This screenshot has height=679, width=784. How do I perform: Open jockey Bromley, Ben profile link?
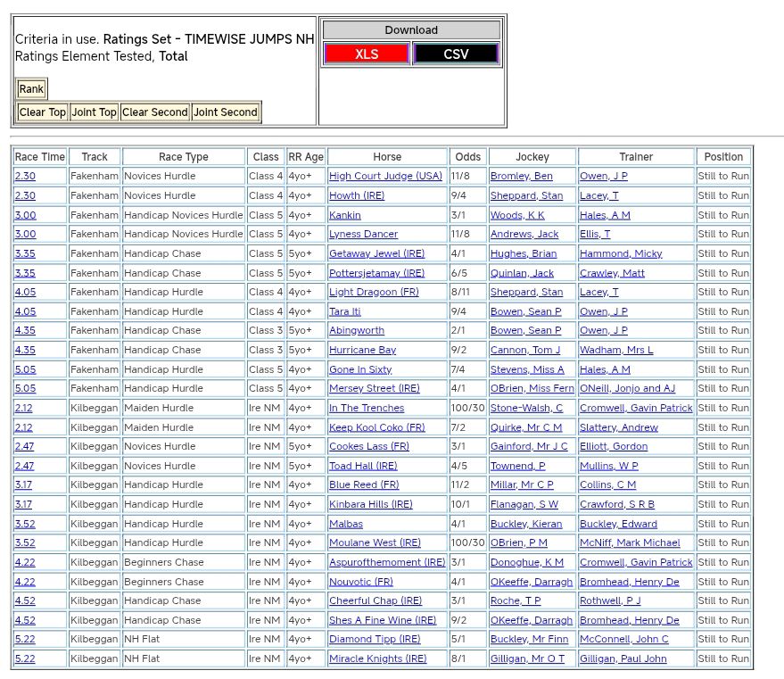coord(521,177)
